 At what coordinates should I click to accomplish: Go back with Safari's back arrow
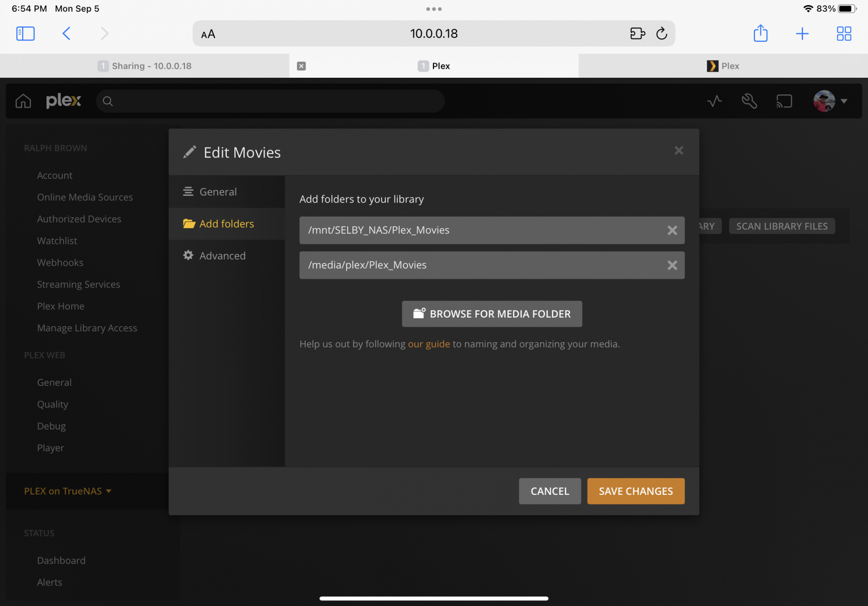[x=66, y=34]
